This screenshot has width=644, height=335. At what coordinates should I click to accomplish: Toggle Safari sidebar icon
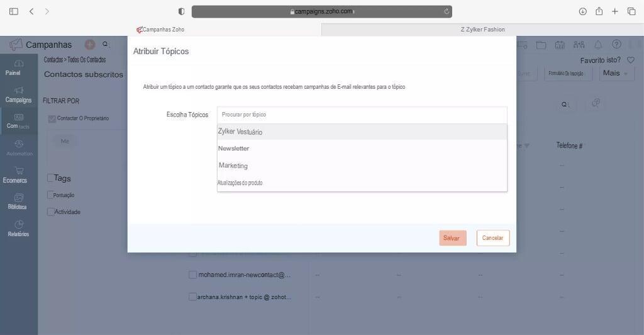[14, 11]
